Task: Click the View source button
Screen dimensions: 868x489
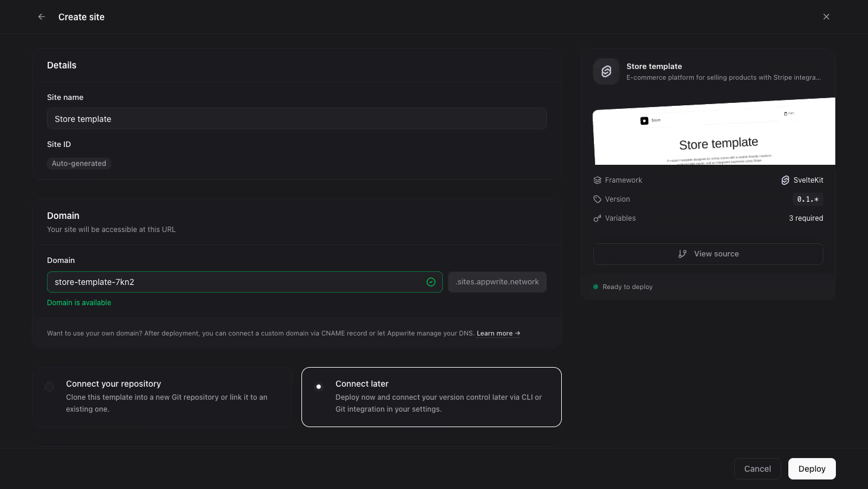Action: (x=708, y=254)
